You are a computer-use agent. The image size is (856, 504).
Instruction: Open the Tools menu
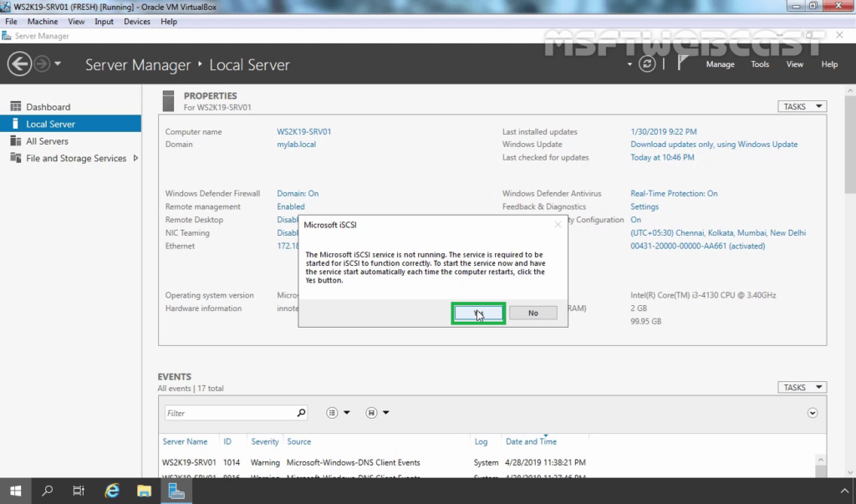tap(759, 64)
